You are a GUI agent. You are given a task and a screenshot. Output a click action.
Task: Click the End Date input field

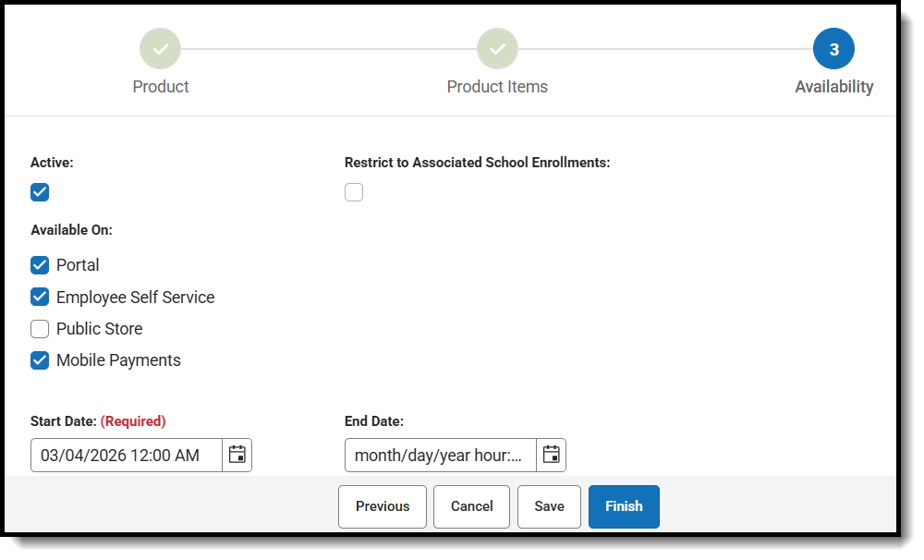click(x=437, y=455)
